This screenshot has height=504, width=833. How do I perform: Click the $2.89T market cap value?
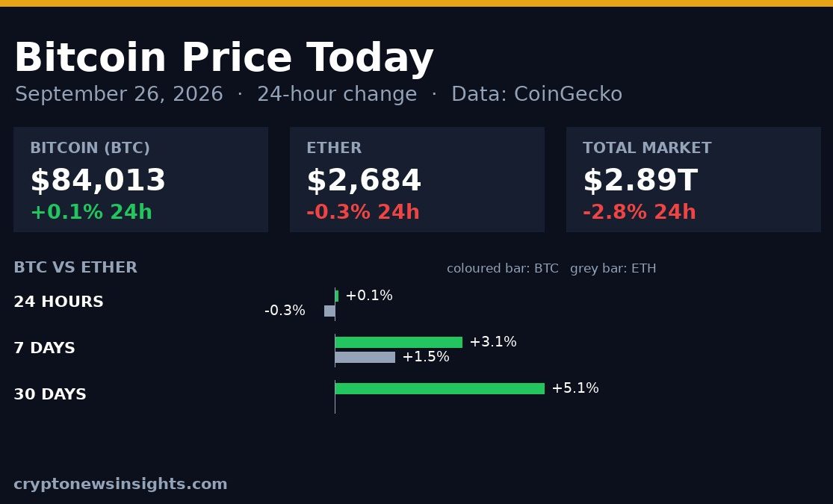pyautogui.click(x=640, y=180)
